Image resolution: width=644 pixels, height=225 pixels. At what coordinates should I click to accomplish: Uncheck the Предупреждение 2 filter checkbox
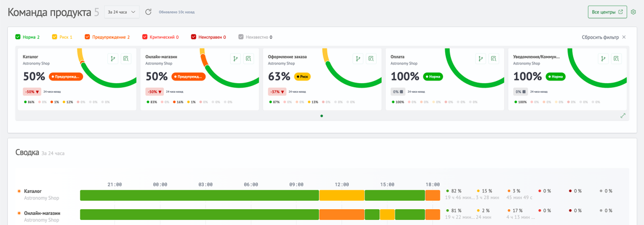[x=86, y=37]
